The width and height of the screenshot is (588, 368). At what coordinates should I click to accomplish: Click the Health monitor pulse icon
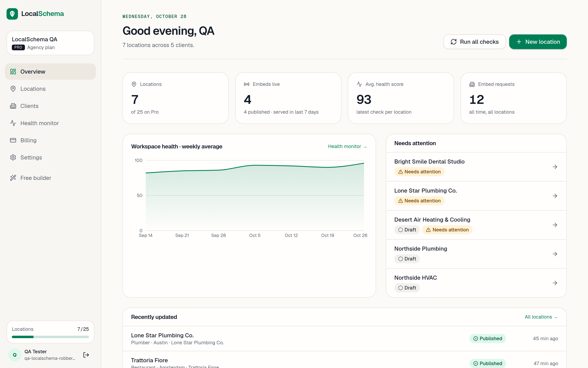[x=13, y=123]
